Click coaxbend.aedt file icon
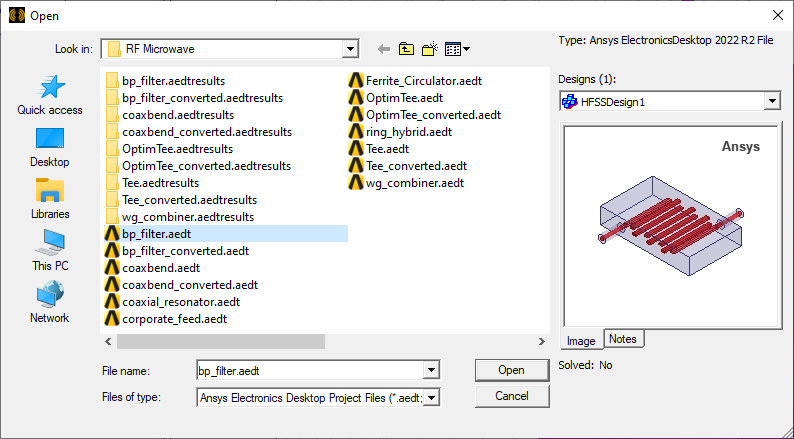The height and width of the screenshot is (439, 794). click(112, 268)
